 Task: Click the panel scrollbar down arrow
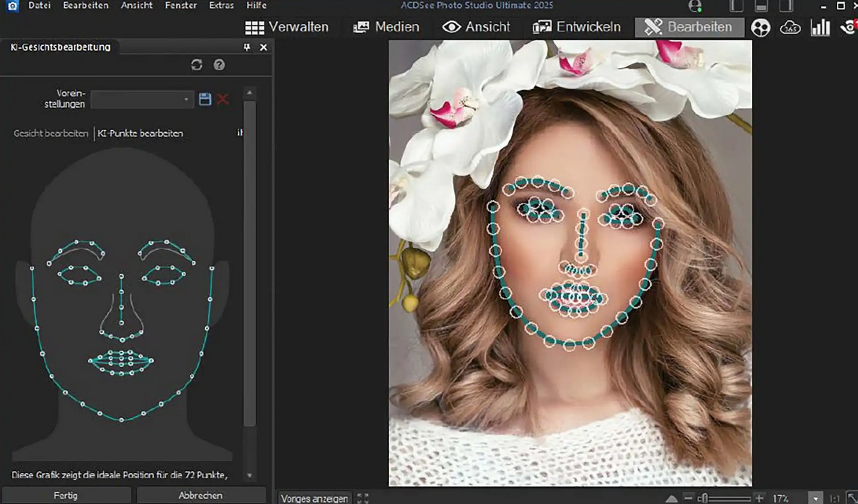(x=250, y=476)
